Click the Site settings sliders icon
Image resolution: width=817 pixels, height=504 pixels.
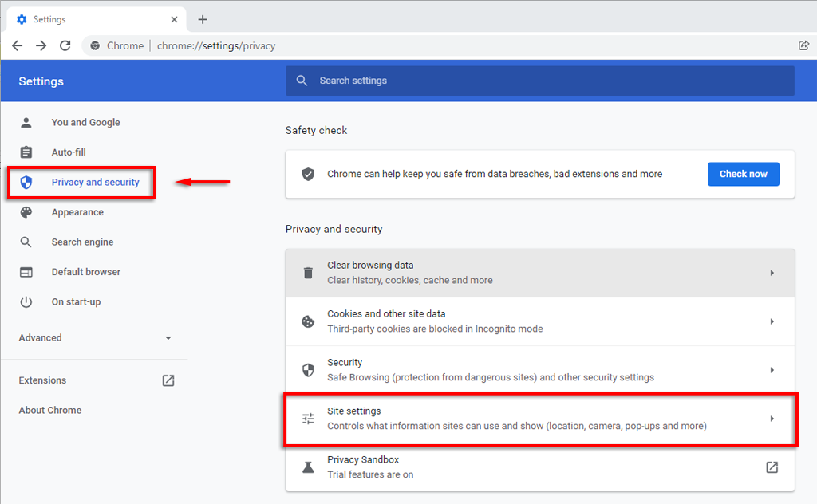click(308, 419)
